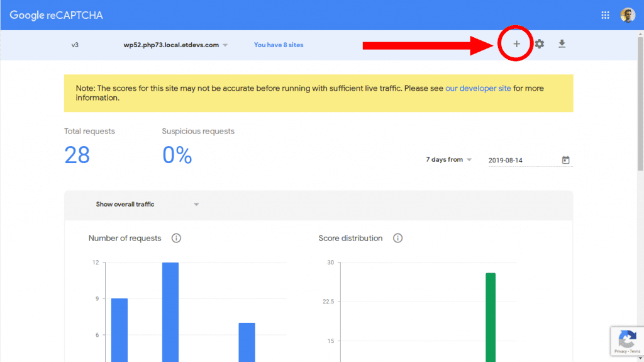Click info icon beside Score distribution
Screen dimensions: 644x362
tap(398, 238)
